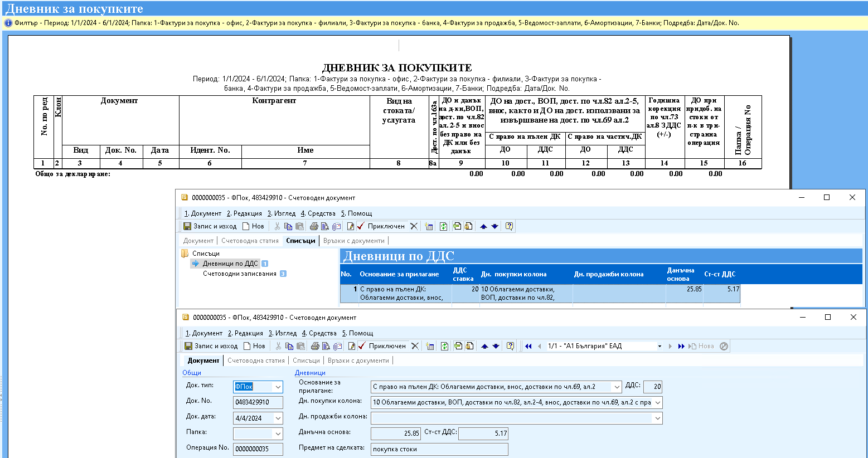This screenshot has width=868, height=458.
Task: Click the Ст-ст ДДС field 5.17
Action: point(483,433)
